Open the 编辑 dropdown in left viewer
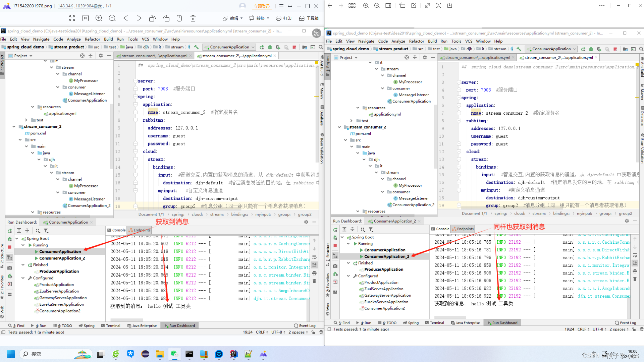Image resolution: width=644 pixels, height=362 pixels. [232, 18]
